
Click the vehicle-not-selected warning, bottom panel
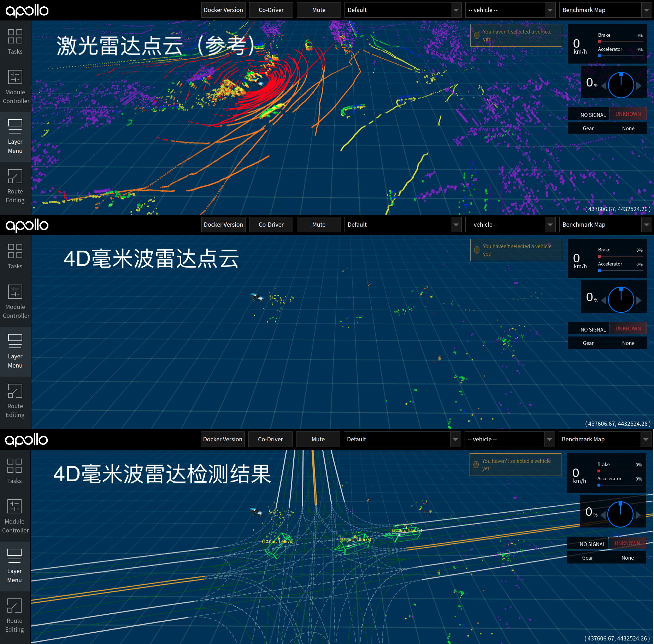tap(515, 465)
